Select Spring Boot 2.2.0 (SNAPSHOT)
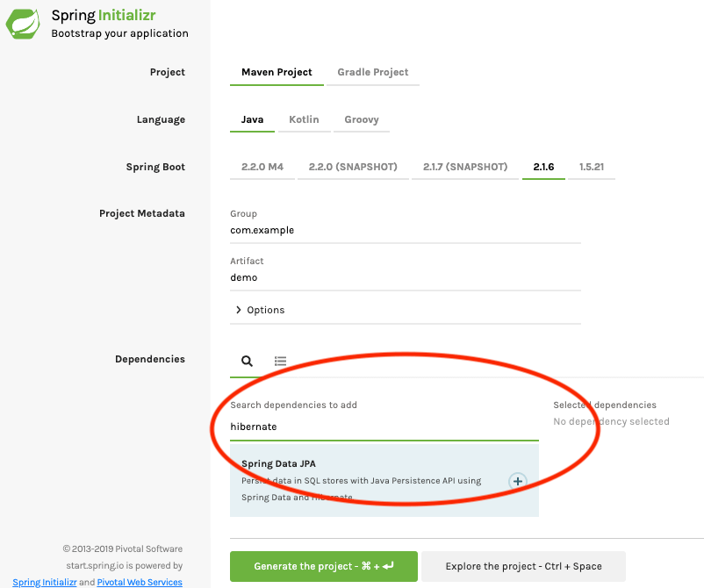 pos(353,167)
